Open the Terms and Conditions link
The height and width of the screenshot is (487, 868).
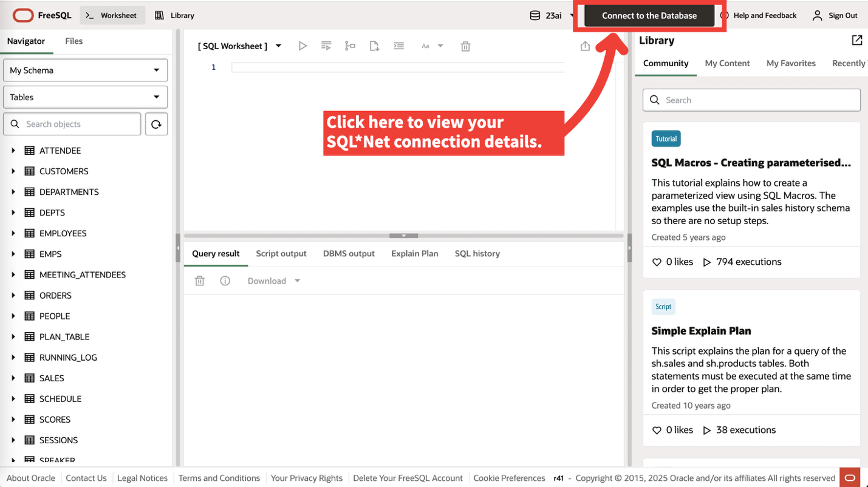pyautogui.click(x=219, y=478)
